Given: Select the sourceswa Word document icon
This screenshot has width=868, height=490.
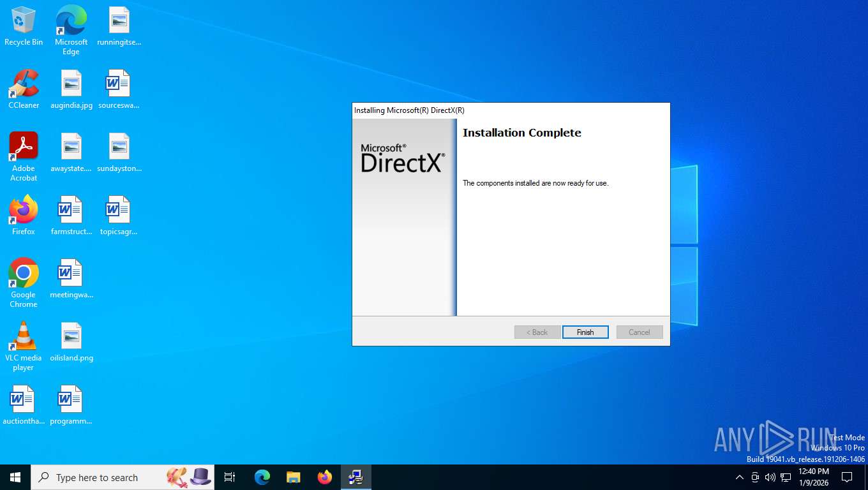Looking at the screenshot, I should pyautogui.click(x=119, y=89).
